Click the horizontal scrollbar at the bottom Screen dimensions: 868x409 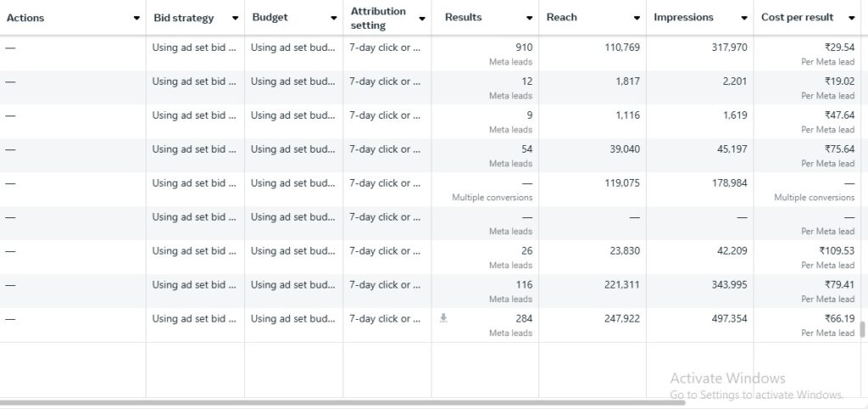click(339, 402)
